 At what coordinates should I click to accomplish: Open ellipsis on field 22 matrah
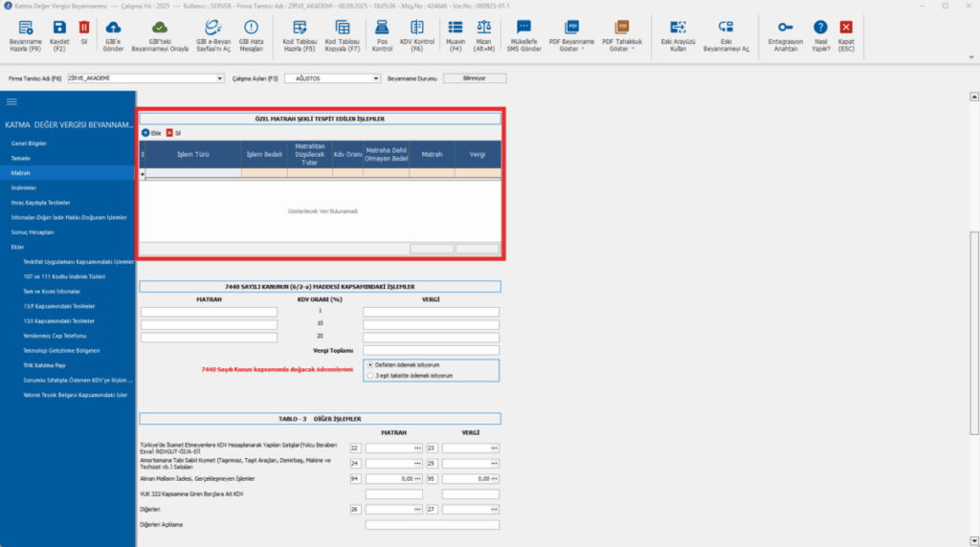[417, 449]
